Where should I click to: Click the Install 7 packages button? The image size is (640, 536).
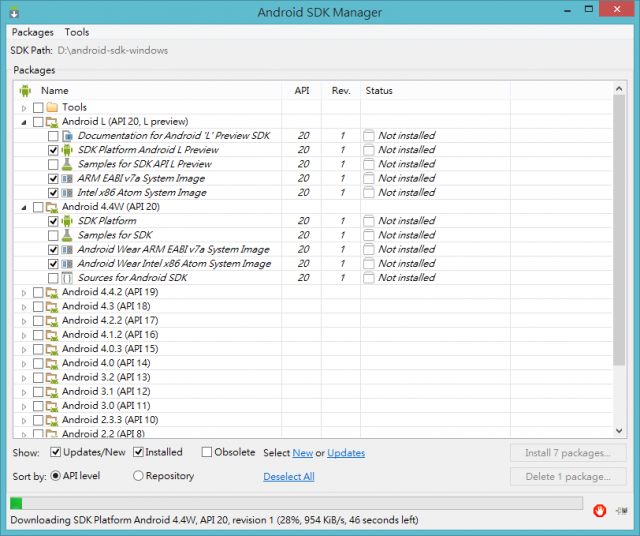coord(568,453)
